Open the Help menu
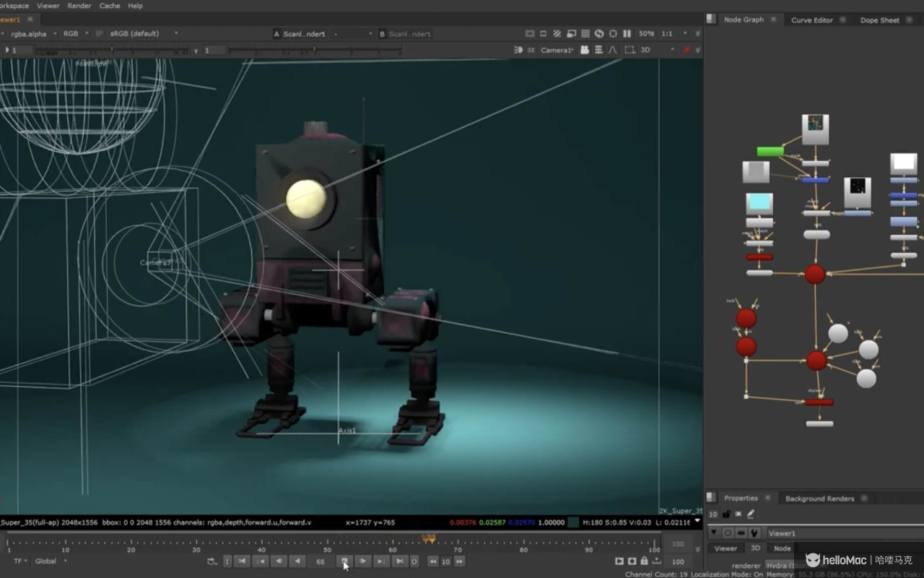This screenshot has width=924, height=578. 135,6
